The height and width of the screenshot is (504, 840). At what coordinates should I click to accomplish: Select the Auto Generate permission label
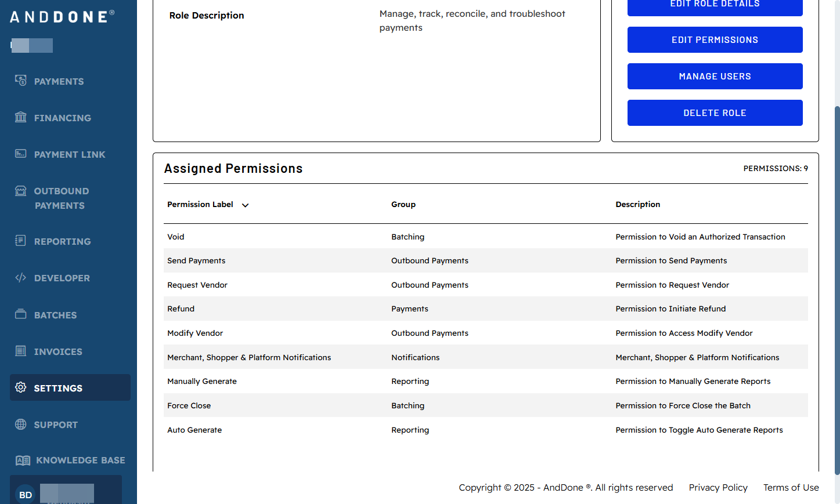pyautogui.click(x=194, y=430)
